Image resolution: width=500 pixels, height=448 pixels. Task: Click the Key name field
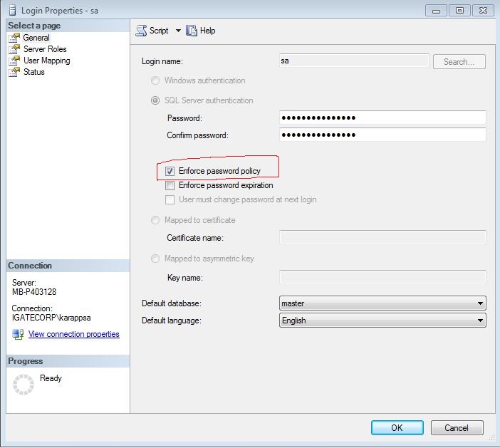pos(382,277)
